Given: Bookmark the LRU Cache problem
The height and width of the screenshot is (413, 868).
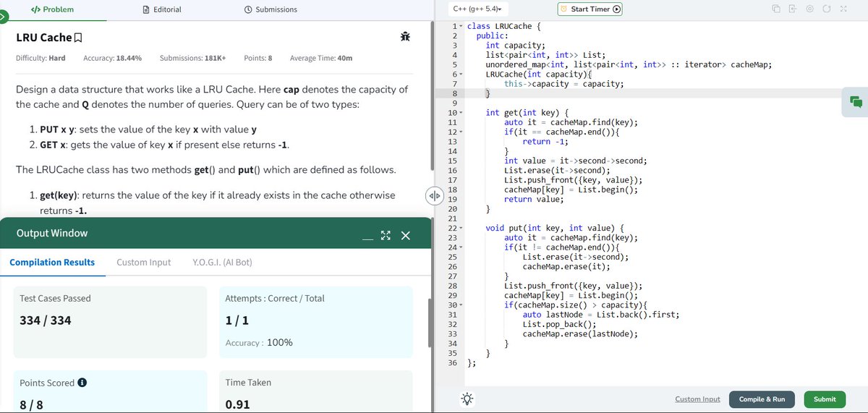Looking at the screenshot, I should (78, 38).
